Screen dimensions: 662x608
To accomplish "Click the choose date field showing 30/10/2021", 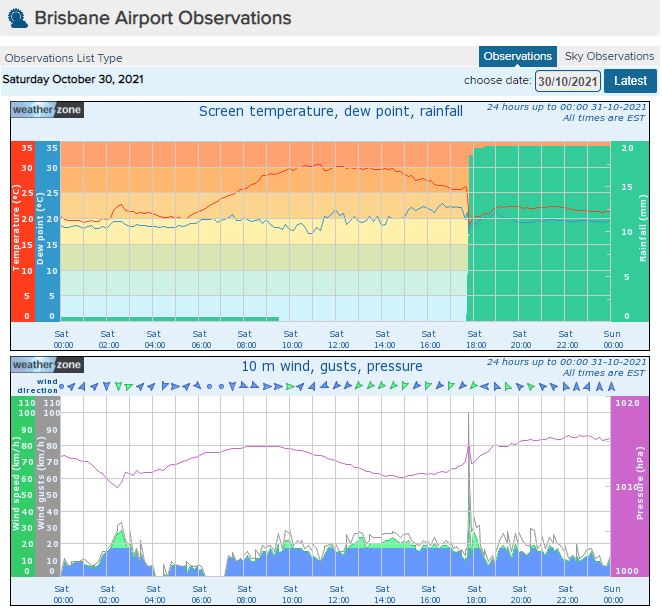I will (567, 81).
